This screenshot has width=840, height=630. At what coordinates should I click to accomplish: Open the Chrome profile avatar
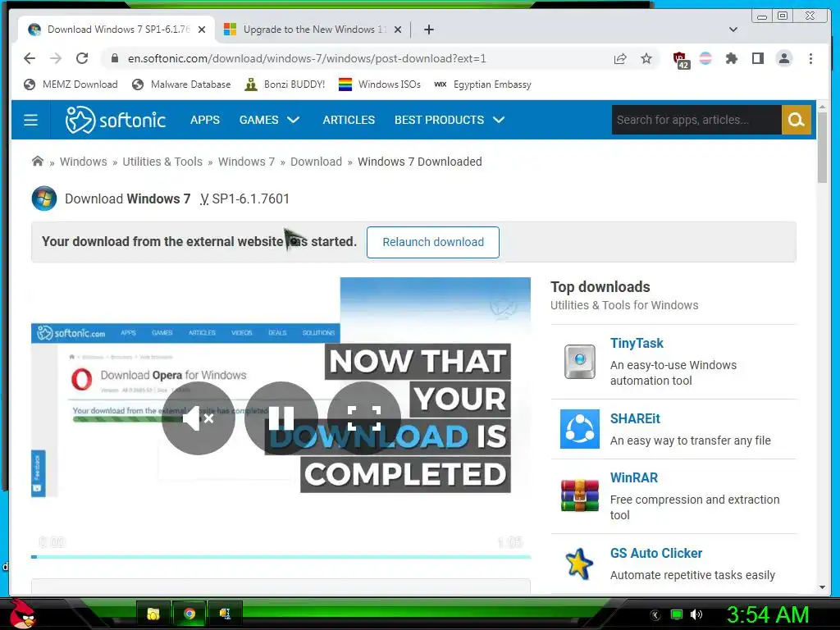(x=783, y=58)
